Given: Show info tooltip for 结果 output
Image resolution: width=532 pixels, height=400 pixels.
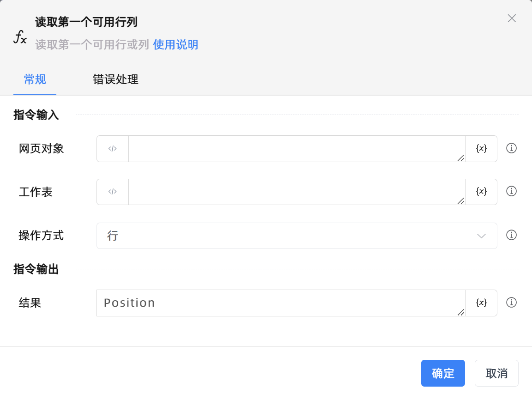Looking at the screenshot, I should pos(511,303).
